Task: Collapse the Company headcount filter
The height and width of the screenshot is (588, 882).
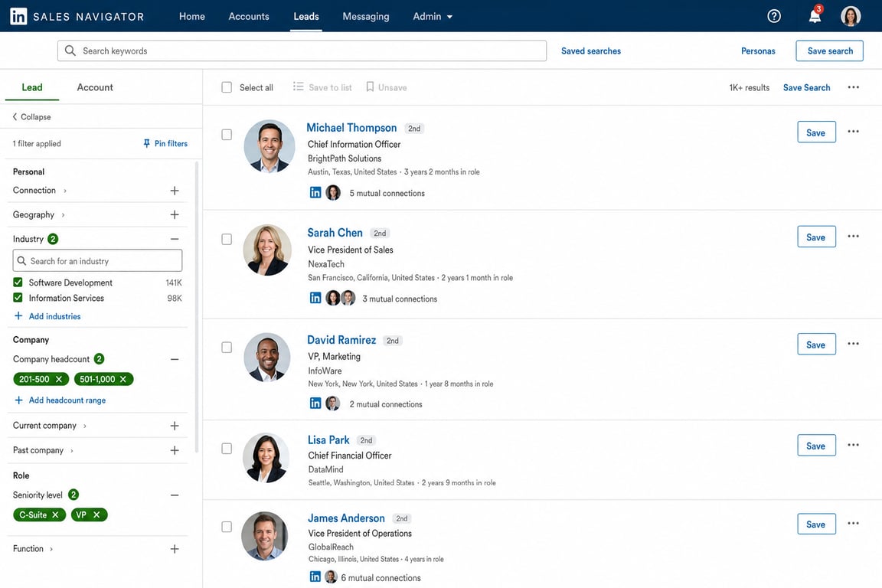Action: coord(175,359)
